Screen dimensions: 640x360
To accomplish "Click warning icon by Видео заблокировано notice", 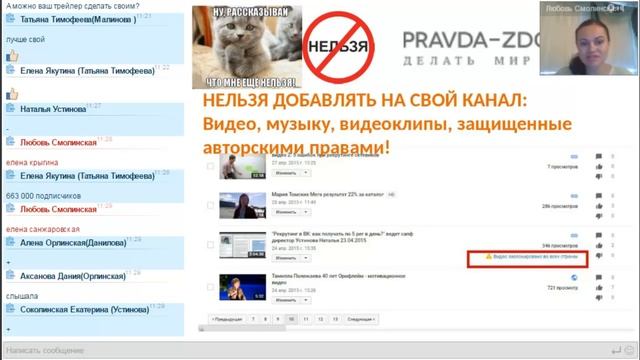I will (x=489, y=257).
